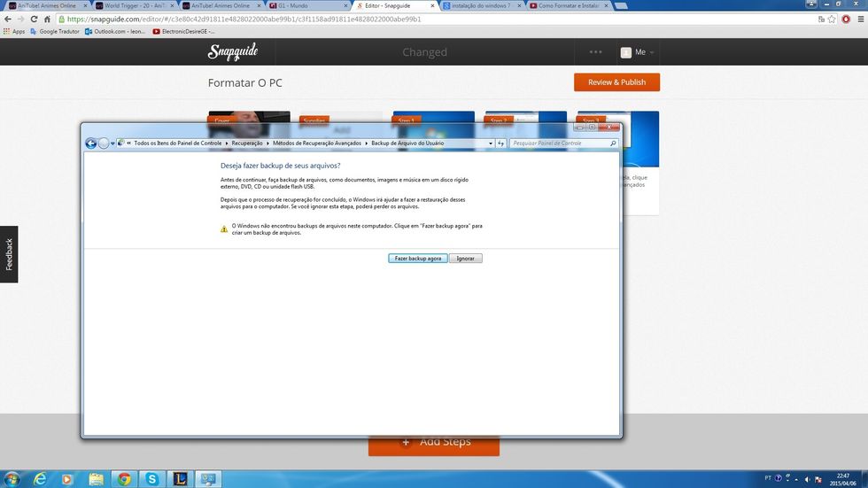
Task: Expand the arrow after Todos os Itens breadcrumb
Action: (x=227, y=143)
